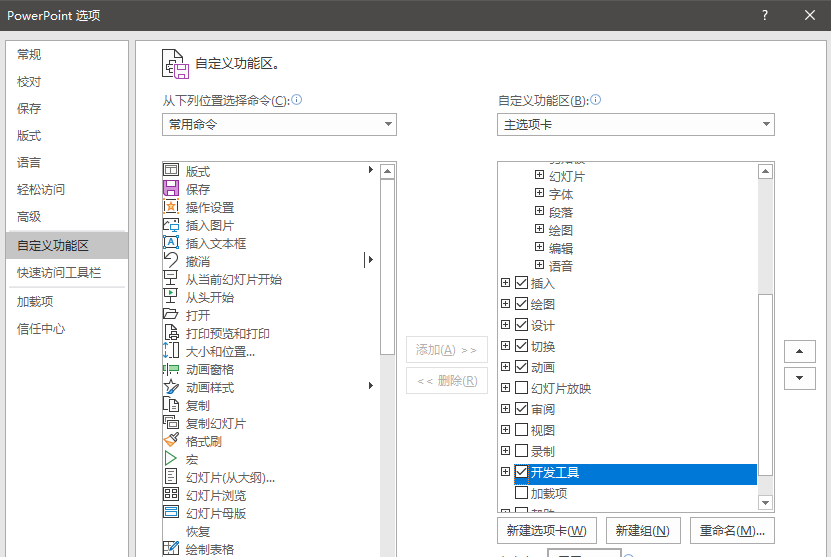Expand the 编辑 group node
The image size is (831, 557).
(540, 247)
